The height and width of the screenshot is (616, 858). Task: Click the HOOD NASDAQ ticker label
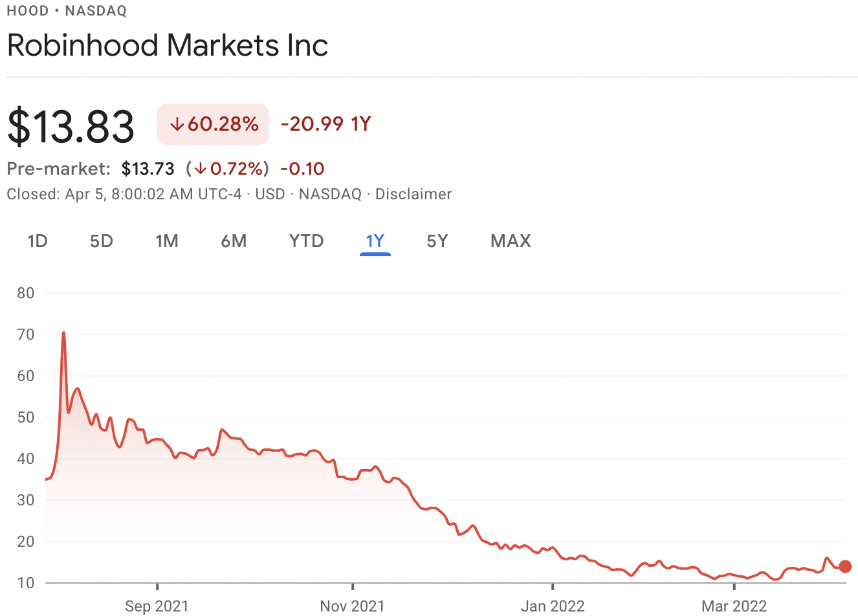coord(66,10)
